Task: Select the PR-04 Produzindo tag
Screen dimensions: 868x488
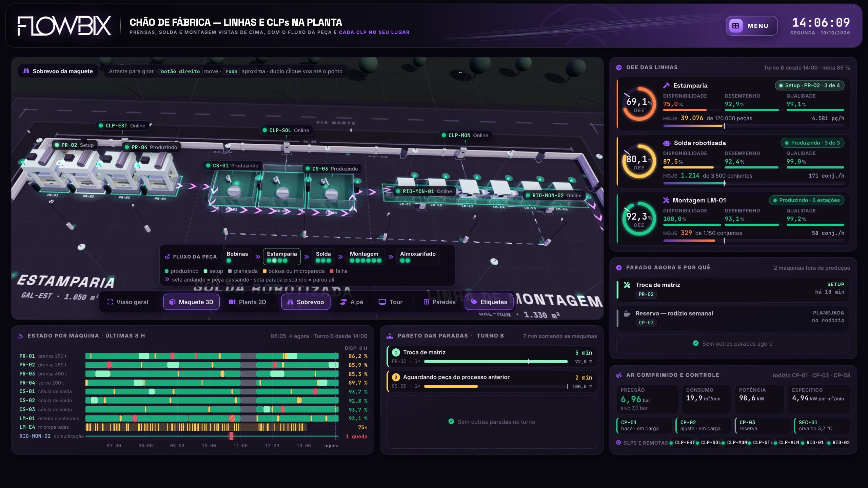Action: pyautogui.click(x=151, y=147)
